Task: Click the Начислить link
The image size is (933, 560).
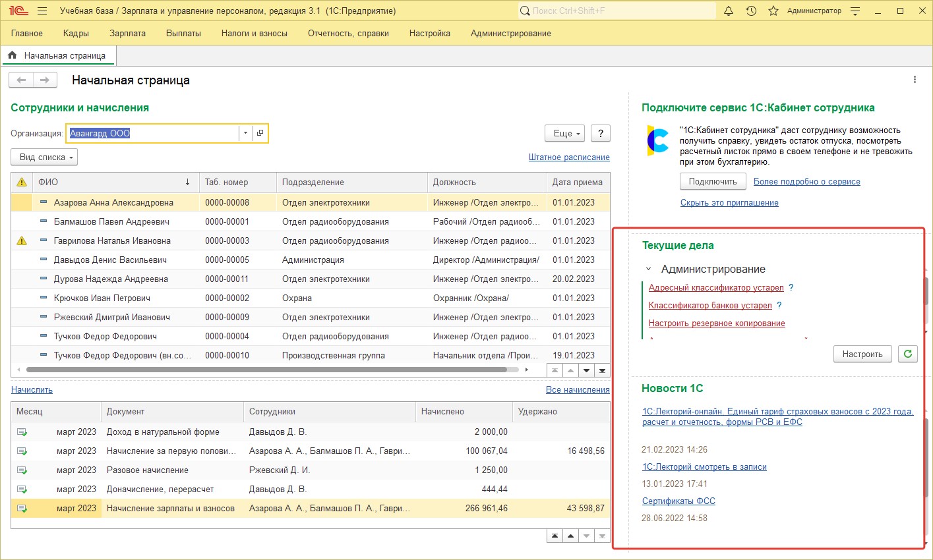Action: pos(32,389)
